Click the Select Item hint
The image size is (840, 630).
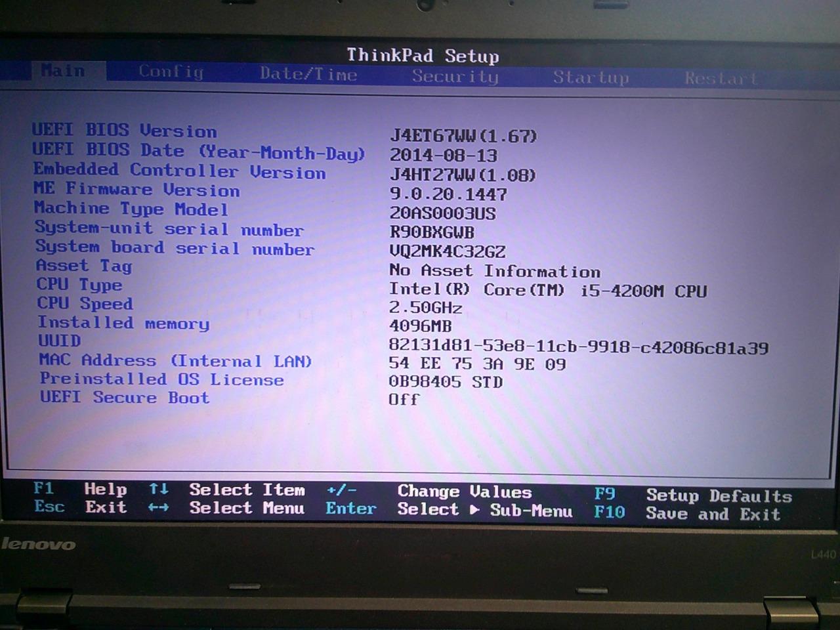[247, 490]
